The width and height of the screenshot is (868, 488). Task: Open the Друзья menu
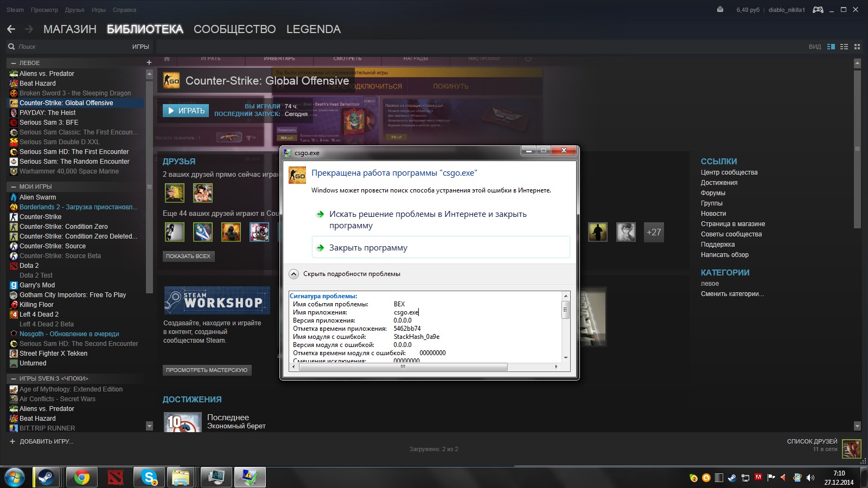(x=74, y=10)
